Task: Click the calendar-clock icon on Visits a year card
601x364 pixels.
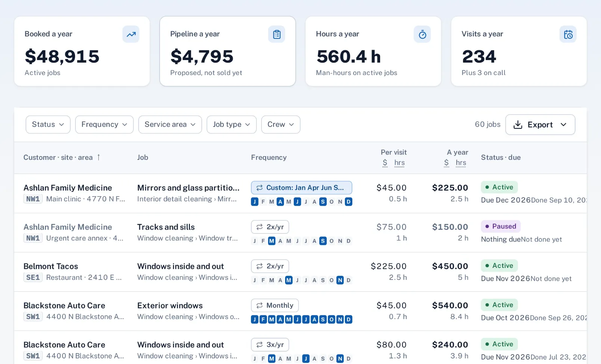Action: [x=568, y=35]
